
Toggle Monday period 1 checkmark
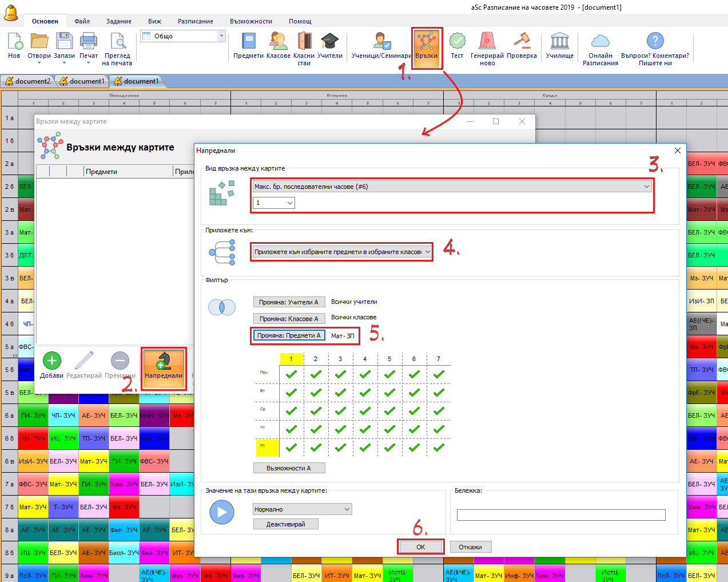291,374
